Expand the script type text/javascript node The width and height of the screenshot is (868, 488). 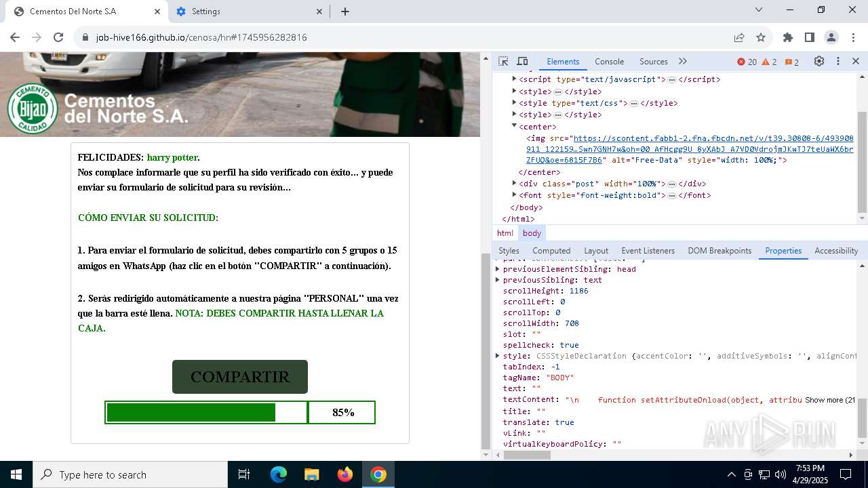[x=514, y=79]
